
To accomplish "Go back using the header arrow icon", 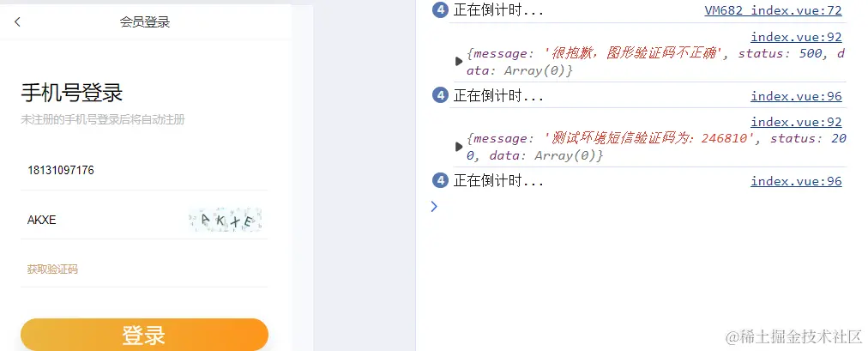I will click(17, 22).
